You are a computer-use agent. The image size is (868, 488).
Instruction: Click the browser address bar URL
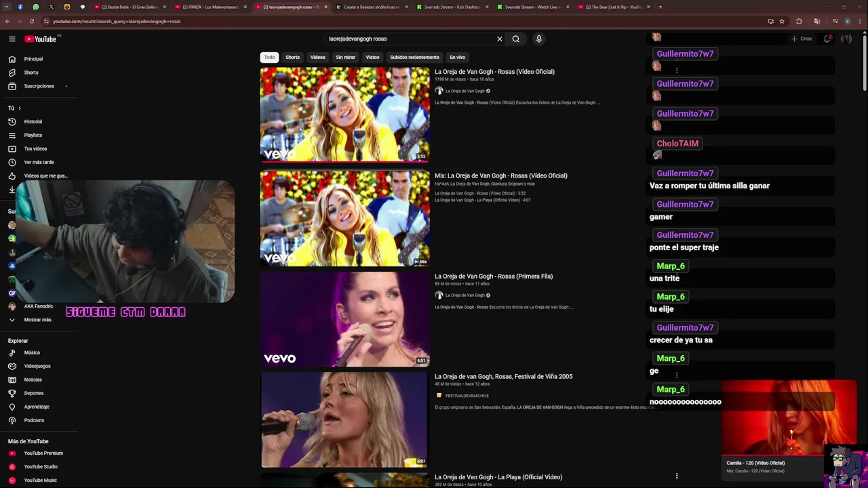click(x=117, y=21)
